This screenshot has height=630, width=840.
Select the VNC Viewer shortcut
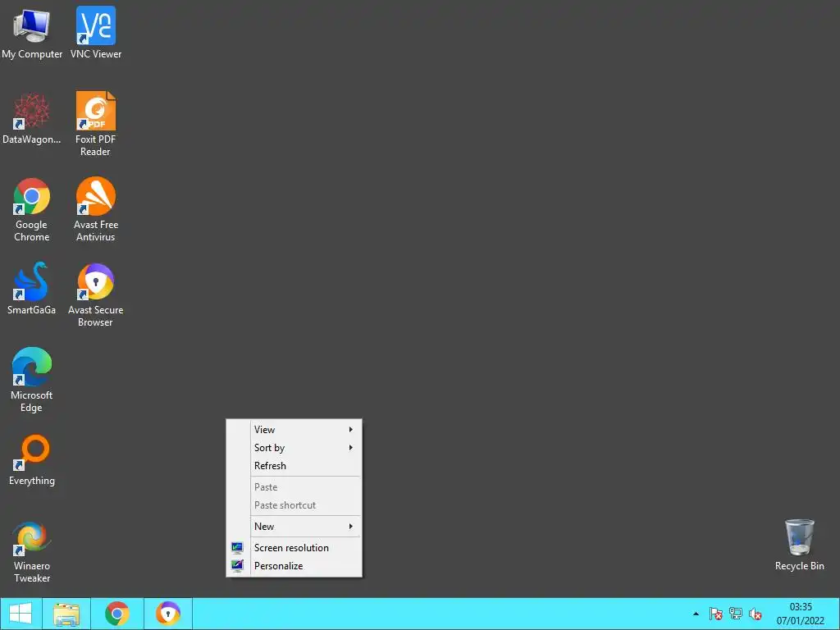click(95, 33)
